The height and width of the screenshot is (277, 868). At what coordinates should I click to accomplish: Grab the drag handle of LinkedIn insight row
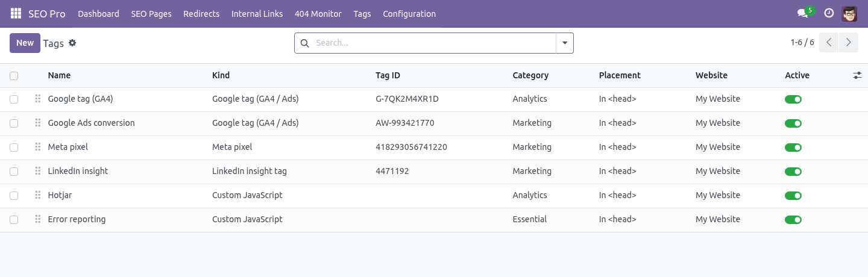(x=37, y=171)
